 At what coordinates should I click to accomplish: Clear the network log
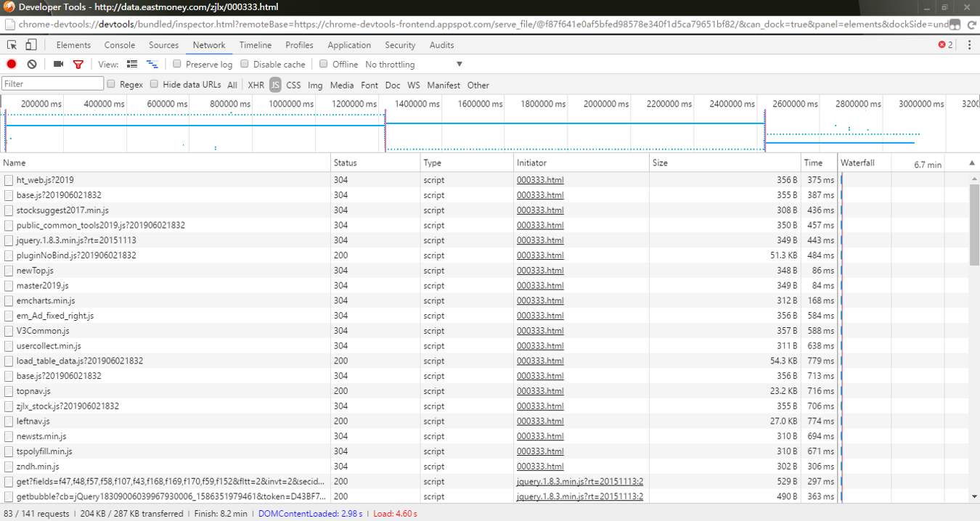32,65
